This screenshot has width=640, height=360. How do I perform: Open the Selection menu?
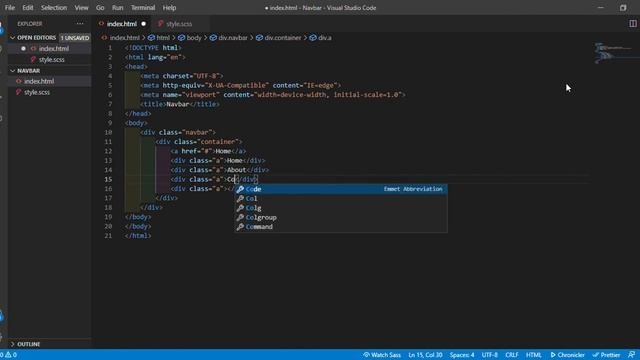coord(54,8)
